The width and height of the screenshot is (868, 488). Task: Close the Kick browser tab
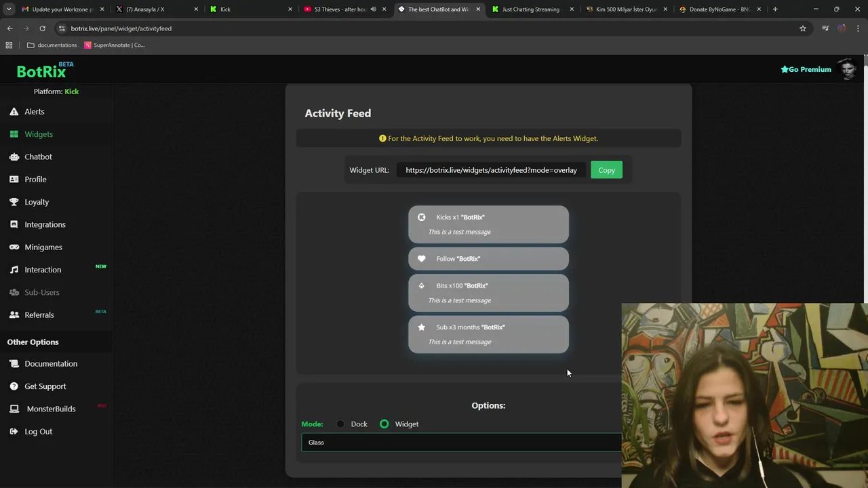(x=290, y=9)
